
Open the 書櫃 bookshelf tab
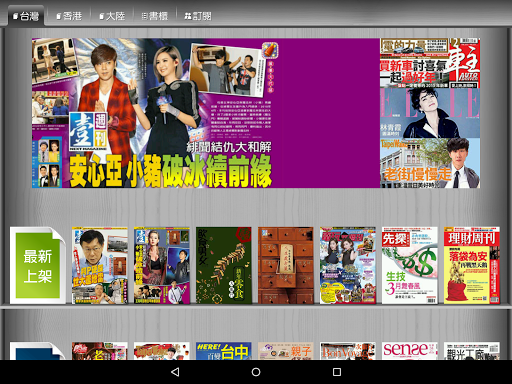pyautogui.click(x=155, y=16)
